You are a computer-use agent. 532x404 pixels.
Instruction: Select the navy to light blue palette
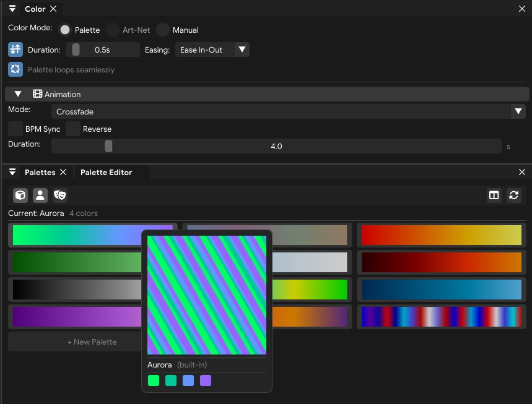coord(442,289)
